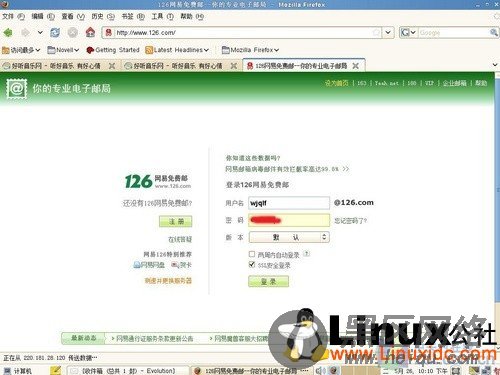Click the 网易网盘 icon link

[x=149, y=265]
